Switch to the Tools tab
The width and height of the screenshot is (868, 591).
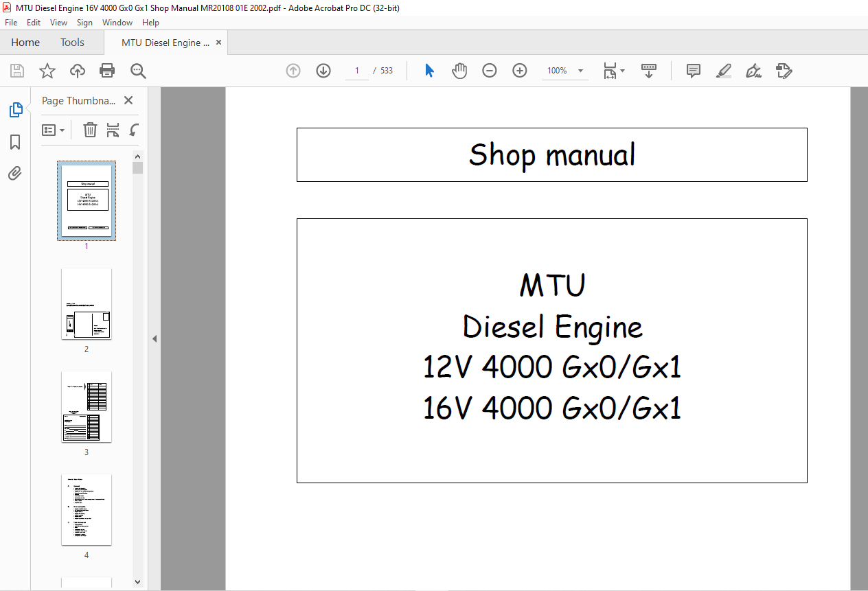pyautogui.click(x=72, y=43)
